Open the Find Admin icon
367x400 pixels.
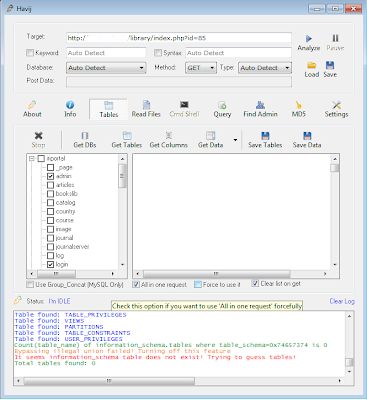260,105
